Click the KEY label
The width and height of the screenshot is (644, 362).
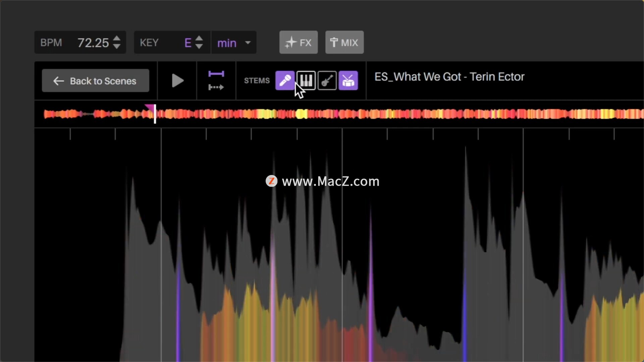(149, 43)
